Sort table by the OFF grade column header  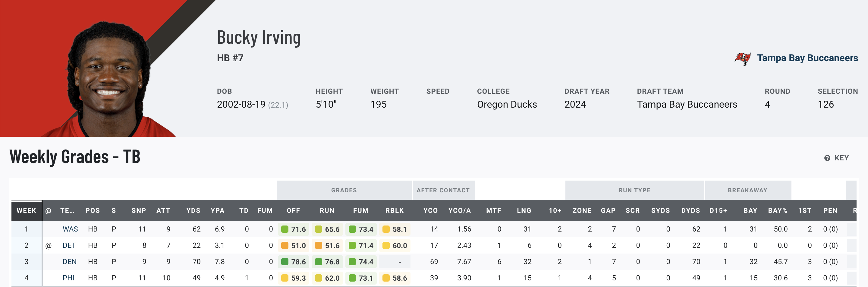click(293, 210)
